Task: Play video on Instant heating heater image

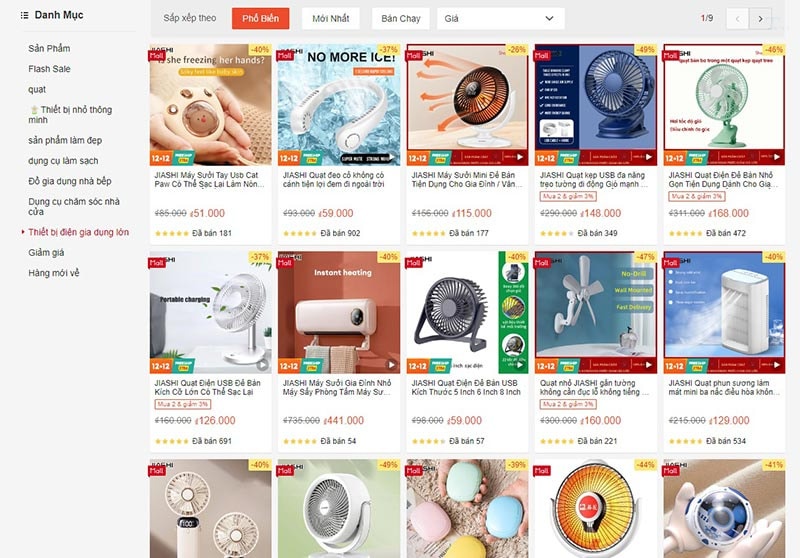Action: (x=391, y=365)
